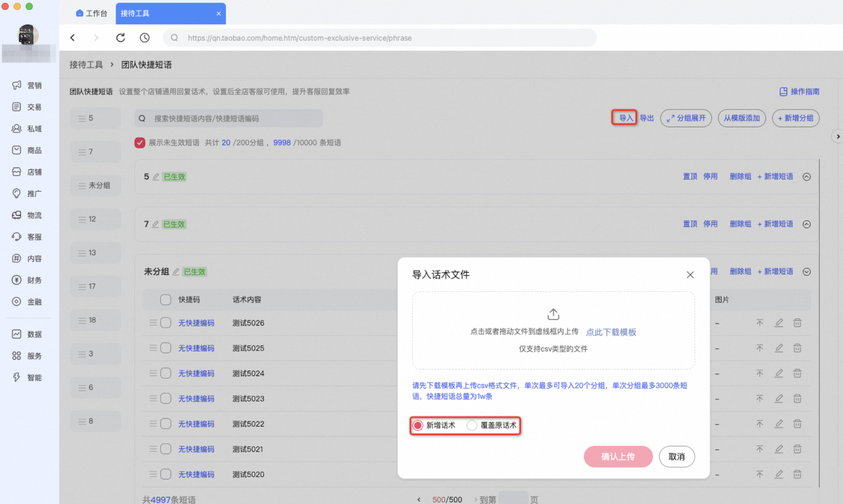Click 新增短语 for group 5

point(775,176)
